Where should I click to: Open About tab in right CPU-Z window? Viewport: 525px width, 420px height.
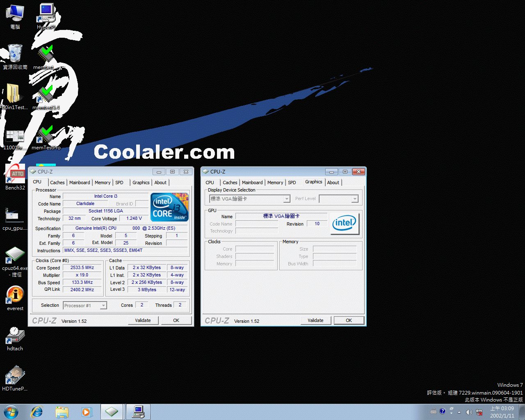point(333,183)
